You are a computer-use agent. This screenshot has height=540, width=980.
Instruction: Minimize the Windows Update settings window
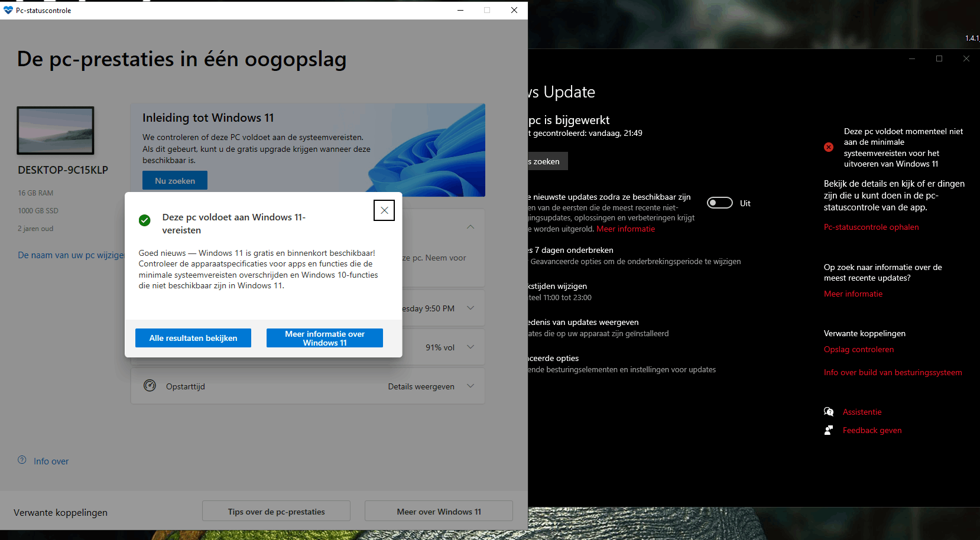(912, 58)
